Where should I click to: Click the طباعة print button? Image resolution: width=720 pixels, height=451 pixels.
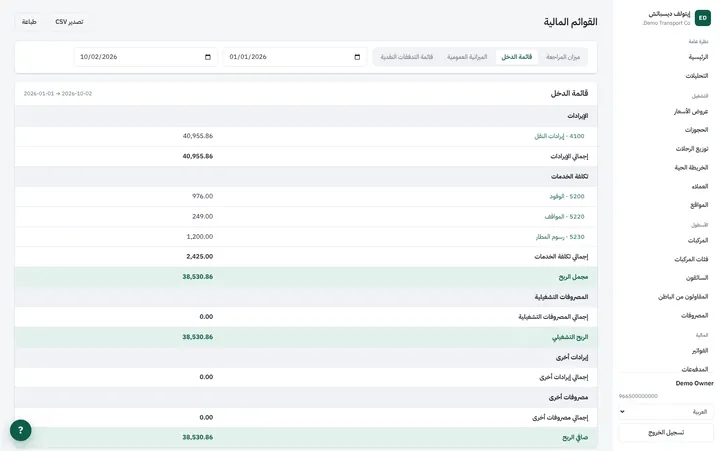point(29,22)
